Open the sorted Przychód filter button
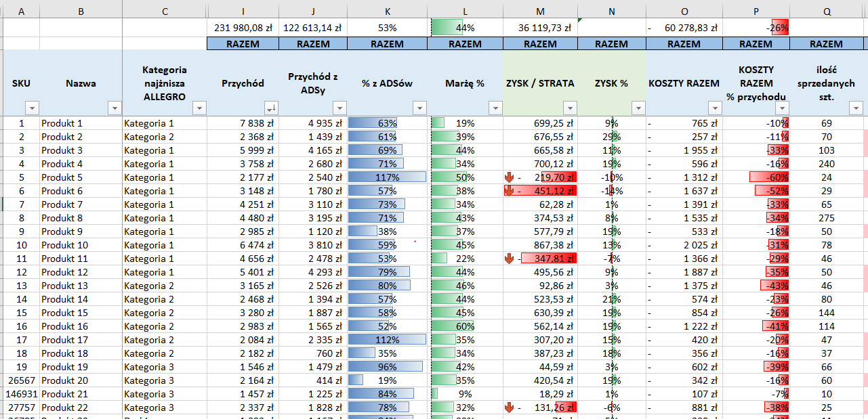Screen dimensions: 868x419 (x=271, y=108)
